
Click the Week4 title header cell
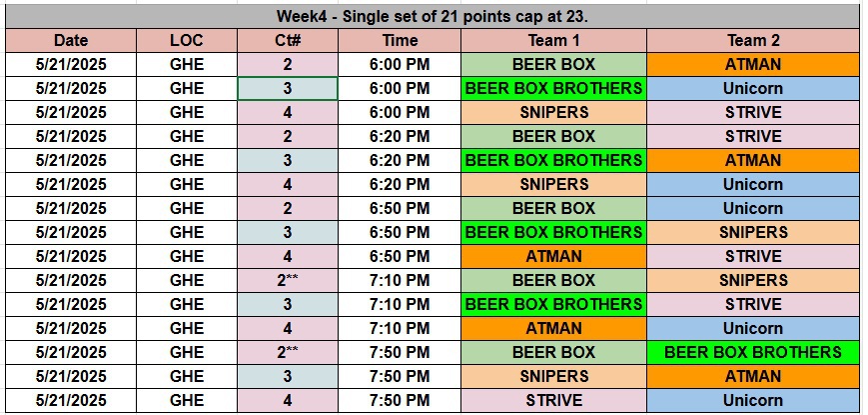point(434,16)
